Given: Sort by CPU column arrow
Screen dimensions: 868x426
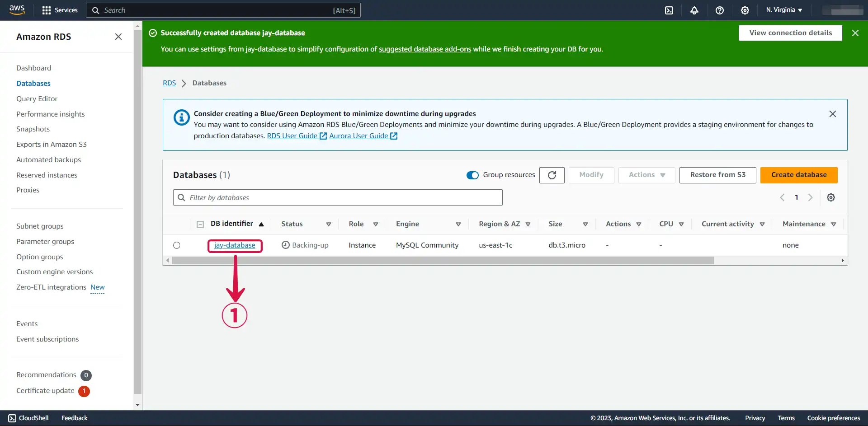Looking at the screenshot, I should [x=681, y=225].
